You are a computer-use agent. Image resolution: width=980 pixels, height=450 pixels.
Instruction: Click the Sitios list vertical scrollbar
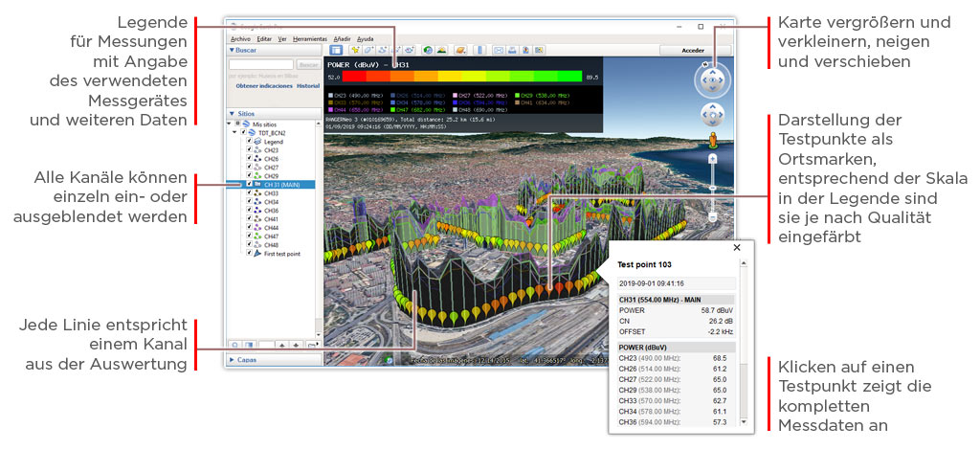(318, 228)
